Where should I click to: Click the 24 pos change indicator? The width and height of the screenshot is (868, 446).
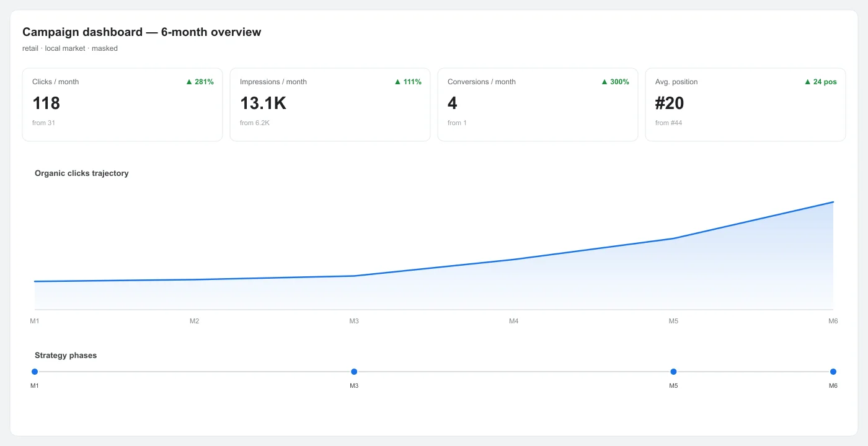pos(820,82)
